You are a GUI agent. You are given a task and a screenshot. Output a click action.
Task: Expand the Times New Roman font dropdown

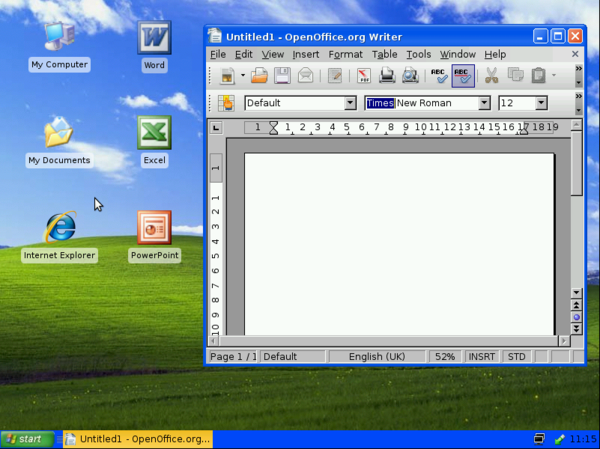(x=484, y=103)
